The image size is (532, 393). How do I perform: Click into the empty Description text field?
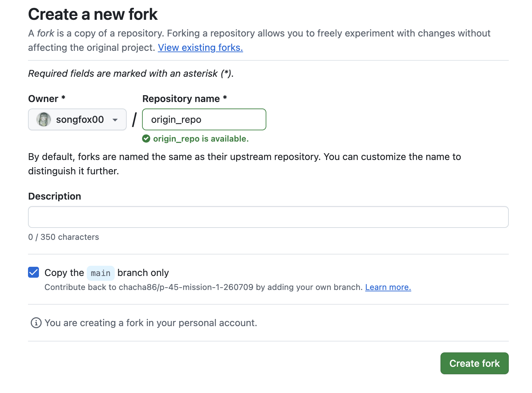click(x=268, y=217)
